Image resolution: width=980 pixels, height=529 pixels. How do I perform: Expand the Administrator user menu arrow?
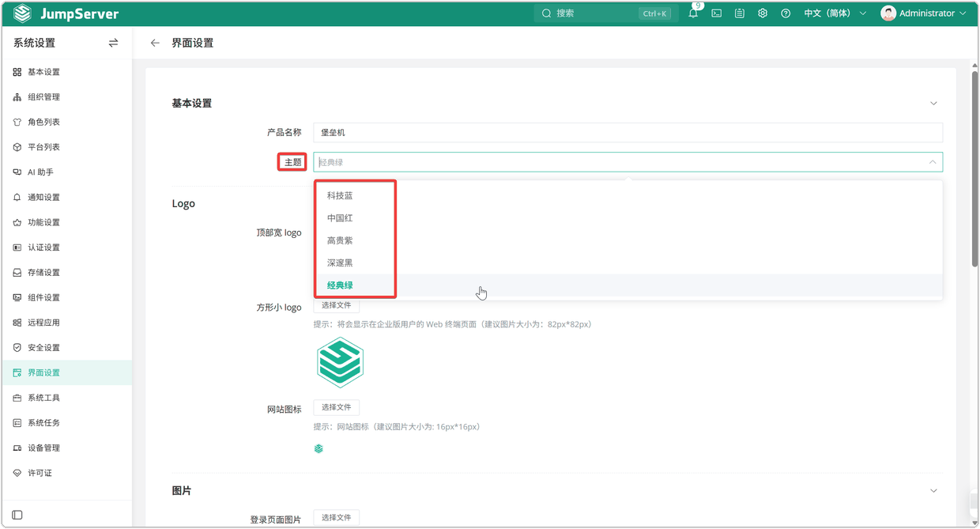point(963,13)
